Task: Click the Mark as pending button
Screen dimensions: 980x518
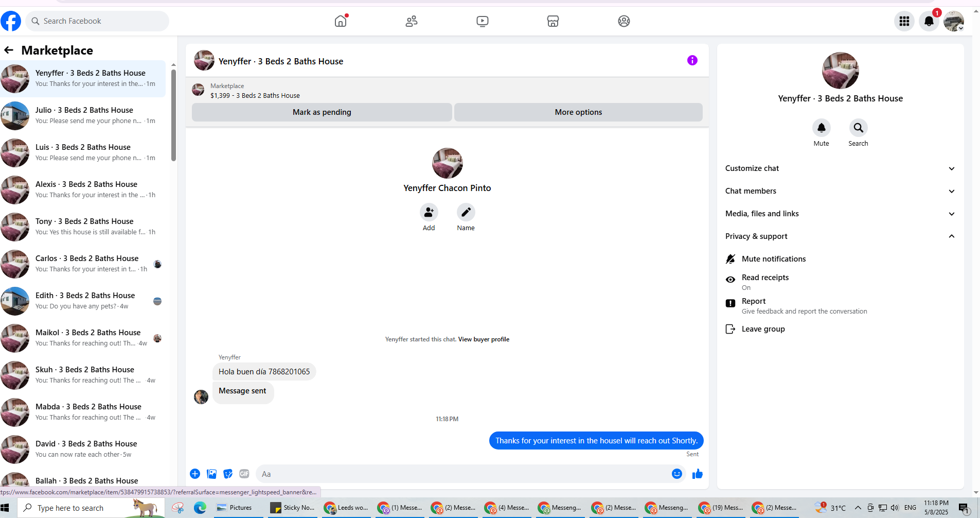Action: [x=322, y=112]
